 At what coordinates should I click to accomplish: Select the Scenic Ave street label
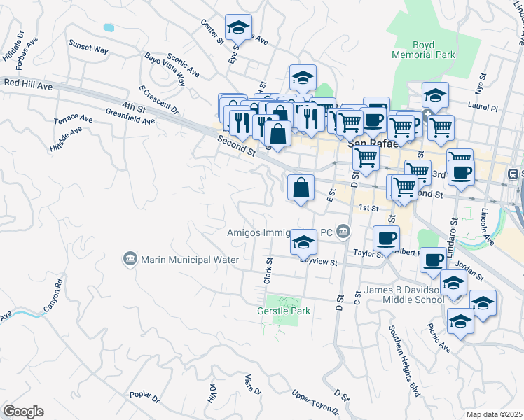tap(183, 65)
